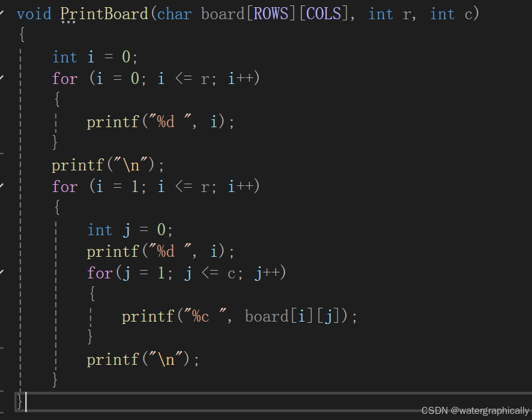Click the 'ROWS' macro
The image size is (532, 420).
[x=271, y=14]
